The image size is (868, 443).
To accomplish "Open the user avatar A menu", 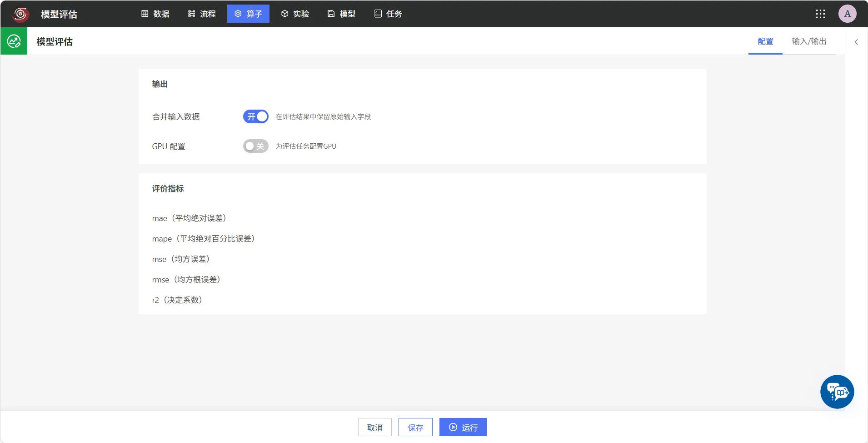I will click(848, 14).
